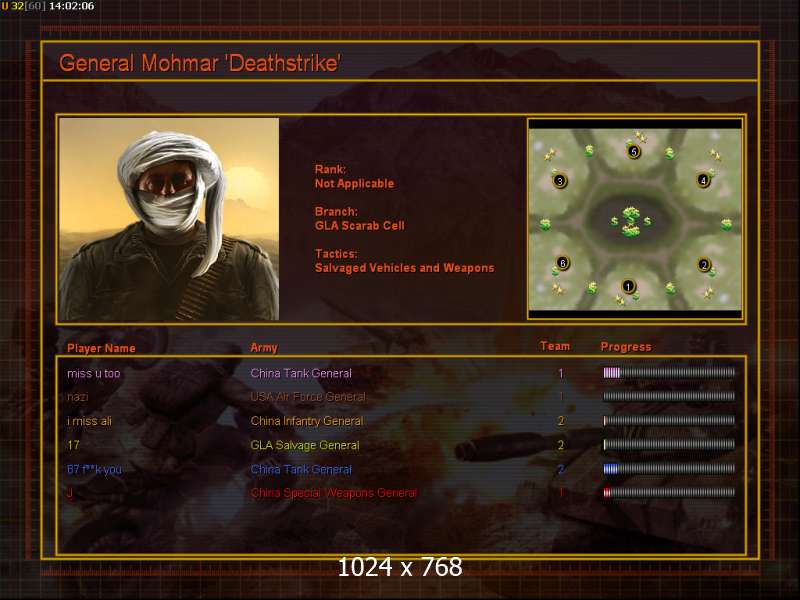Click the 'Team' column header
This screenshot has width=800, height=600.
pyautogui.click(x=555, y=346)
